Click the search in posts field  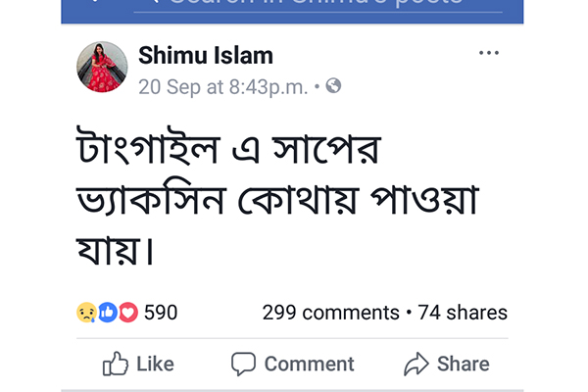[x=318, y=6]
